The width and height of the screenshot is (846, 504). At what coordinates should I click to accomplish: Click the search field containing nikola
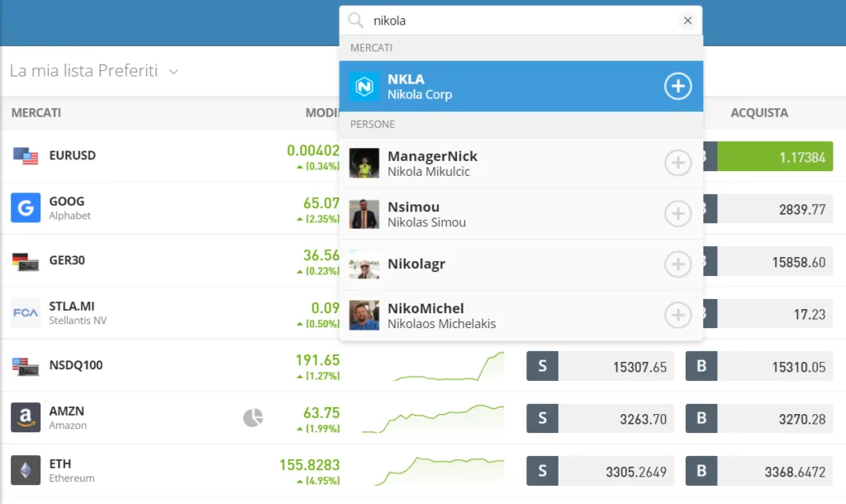coord(520,21)
